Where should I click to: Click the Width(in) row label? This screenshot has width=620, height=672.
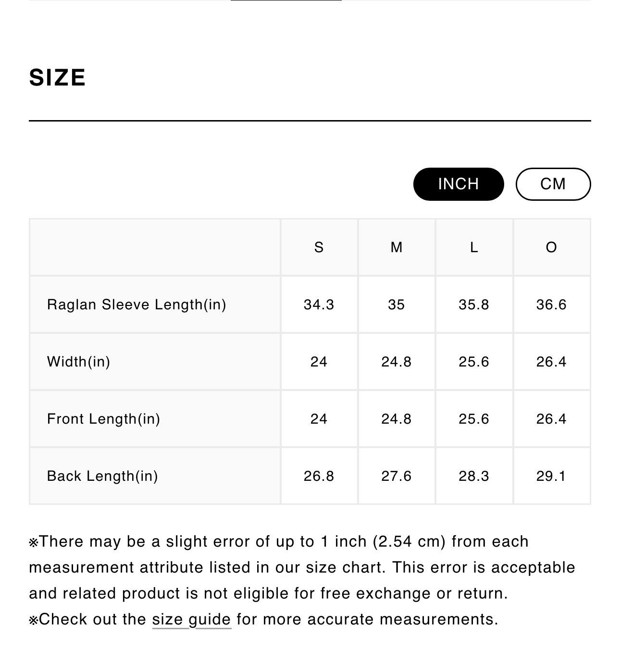[x=79, y=362]
